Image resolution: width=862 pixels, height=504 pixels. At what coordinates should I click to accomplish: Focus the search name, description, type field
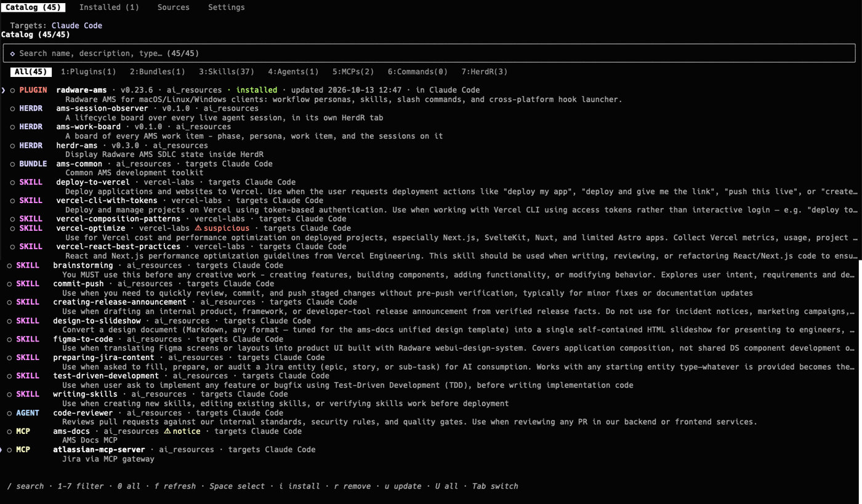(429, 54)
